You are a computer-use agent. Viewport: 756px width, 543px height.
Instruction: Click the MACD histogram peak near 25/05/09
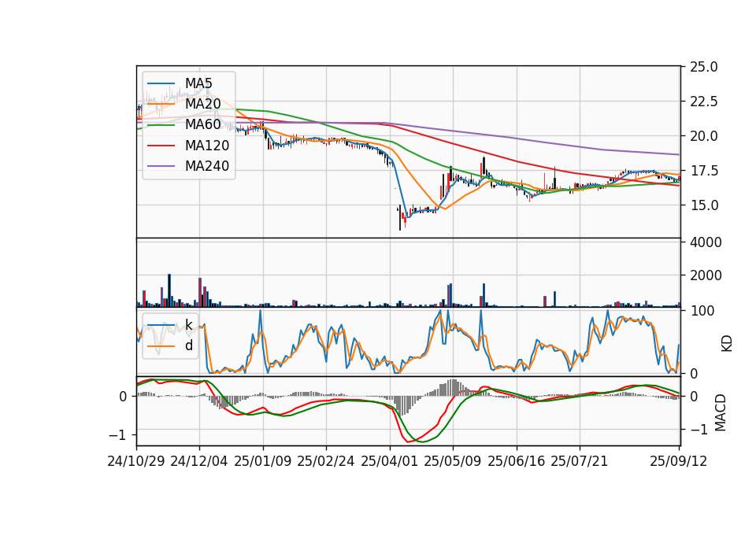pos(452,388)
